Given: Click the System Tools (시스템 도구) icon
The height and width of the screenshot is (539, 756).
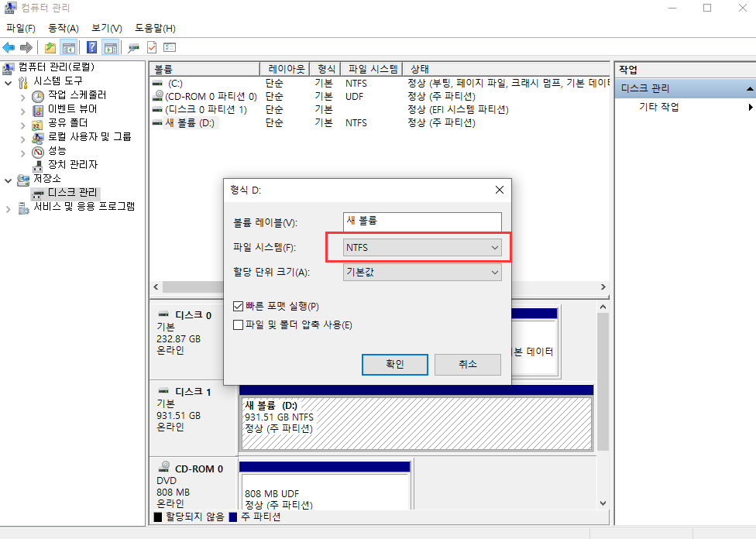Looking at the screenshot, I should [22, 82].
